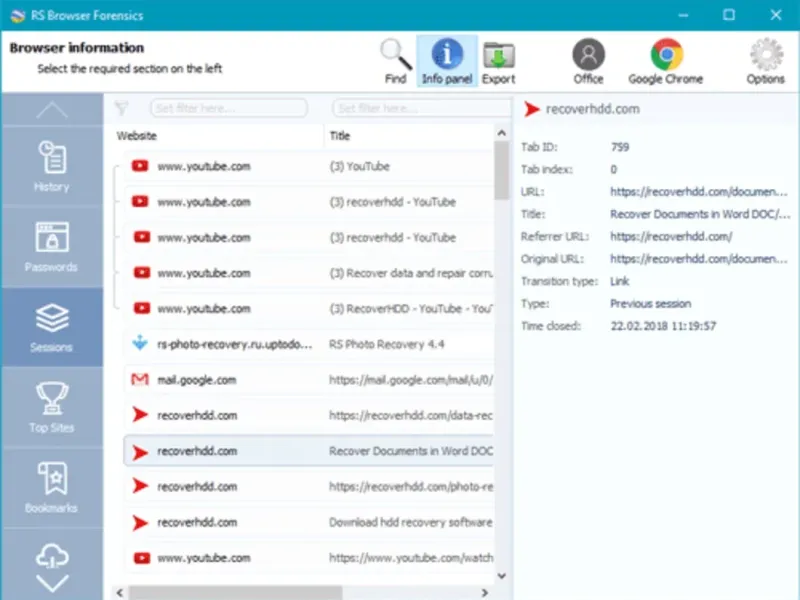
Task: Select rs-photo-recovery.ru.uptodo... website entry
Action: coord(234,344)
